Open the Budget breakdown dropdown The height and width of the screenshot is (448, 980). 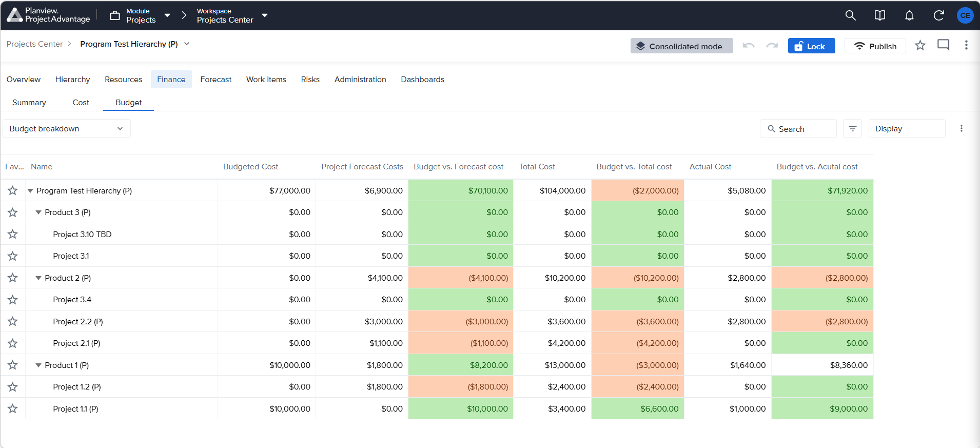[67, 129]
